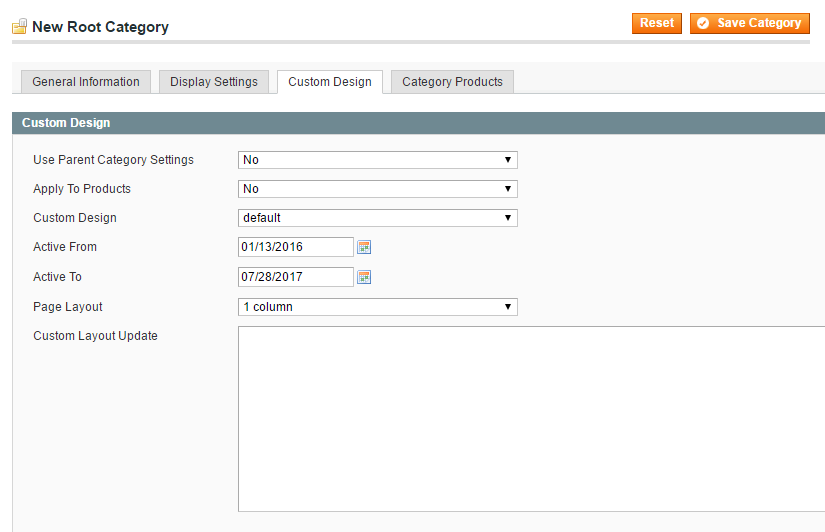Expand the Custom Design theme dropdown
Screen dimensions: 825x532
377,218
